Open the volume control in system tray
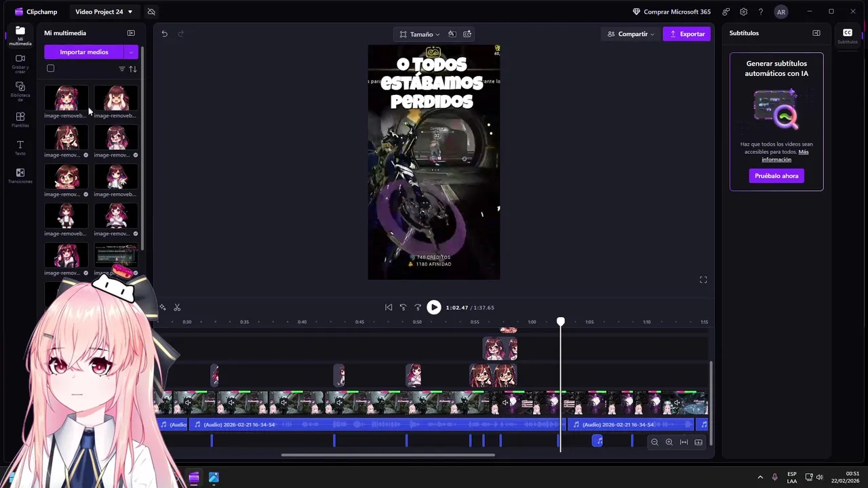The width and height of the screenshot is (868, 488). (819, 477)
